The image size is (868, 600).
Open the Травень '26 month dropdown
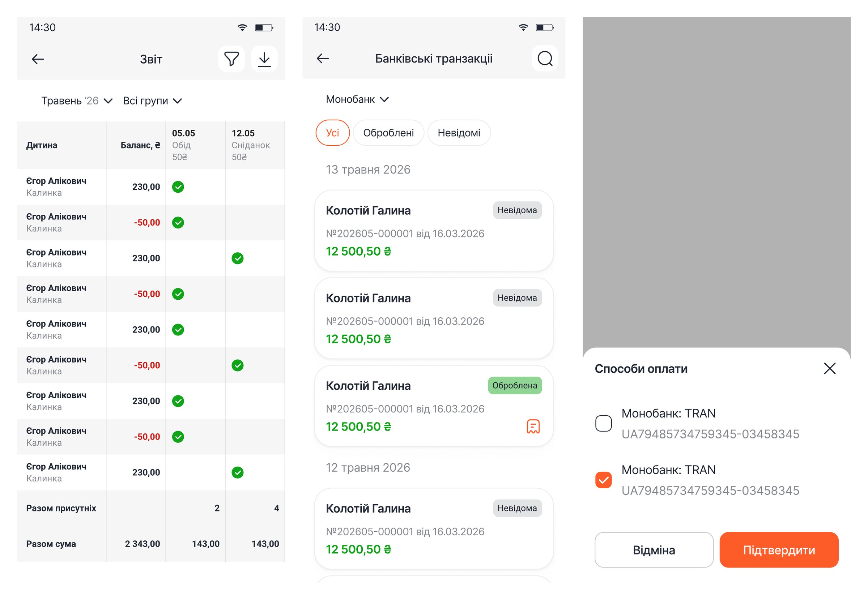[77, 101]
